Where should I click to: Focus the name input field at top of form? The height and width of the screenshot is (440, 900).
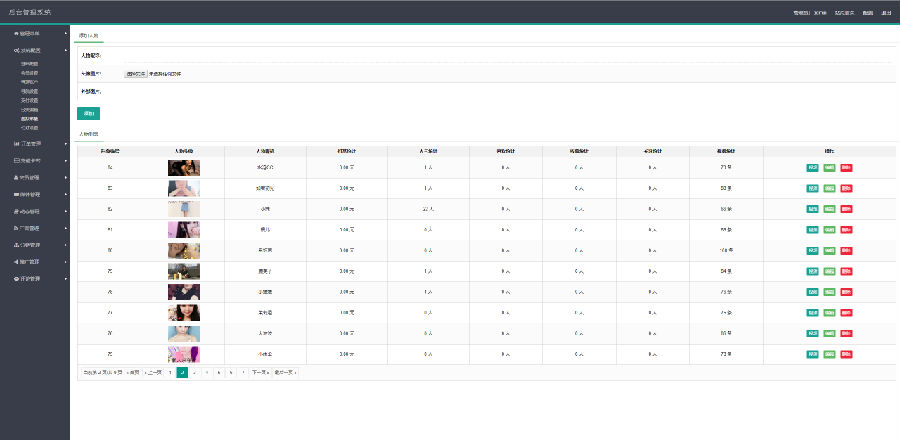point(510,56)
